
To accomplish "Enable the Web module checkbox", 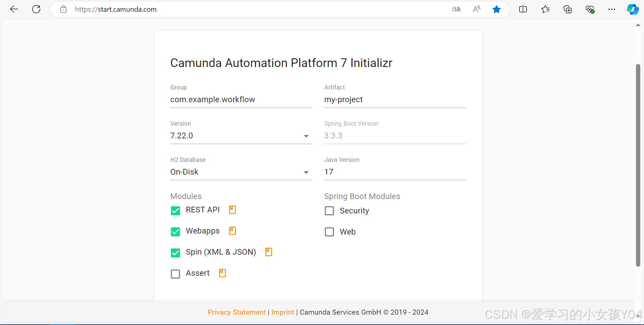I will point(329,232).
